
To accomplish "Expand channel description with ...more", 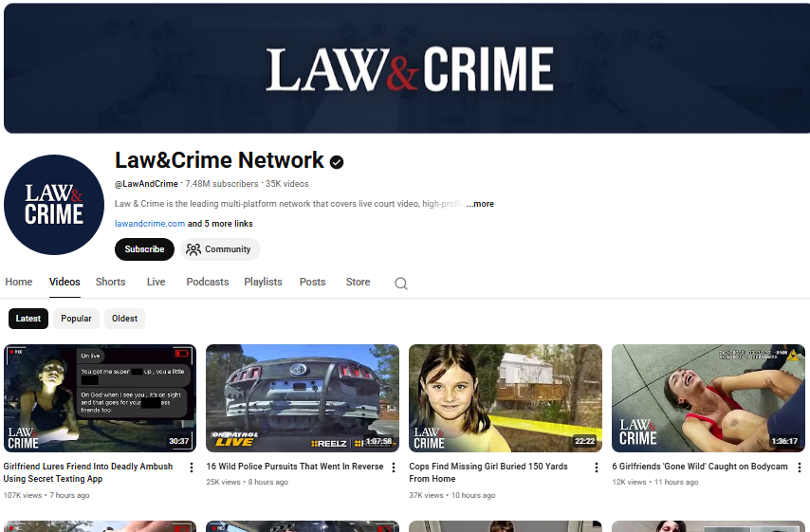I will (480, 204).
